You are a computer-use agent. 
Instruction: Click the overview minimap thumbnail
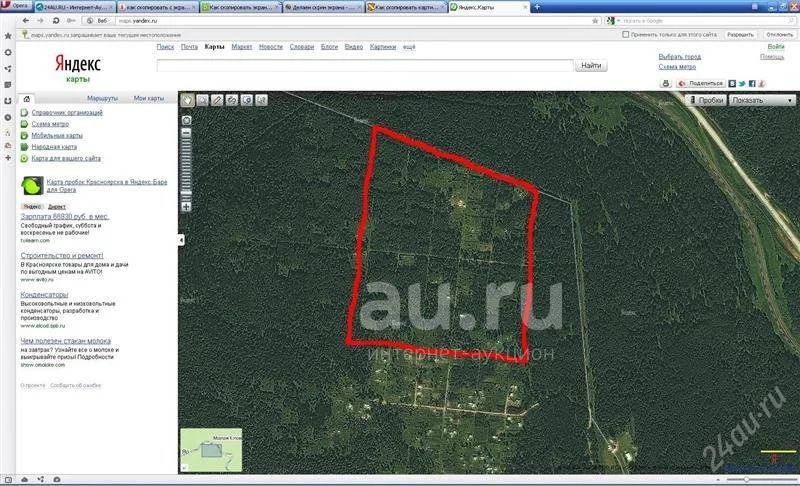pos(211,450)
